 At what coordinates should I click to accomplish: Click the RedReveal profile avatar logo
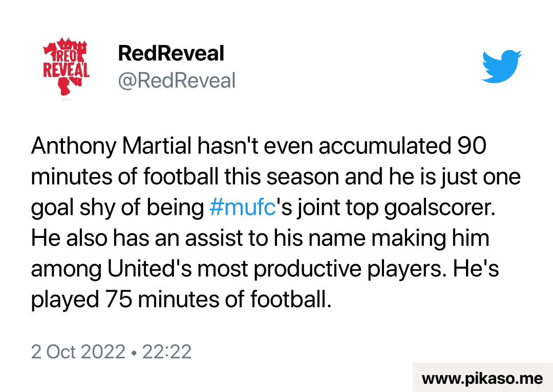click(x=66, y=67)
